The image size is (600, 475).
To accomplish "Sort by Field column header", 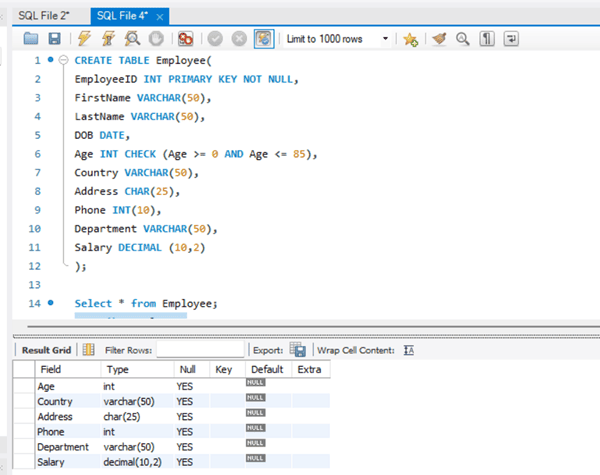I will [68, 369].
